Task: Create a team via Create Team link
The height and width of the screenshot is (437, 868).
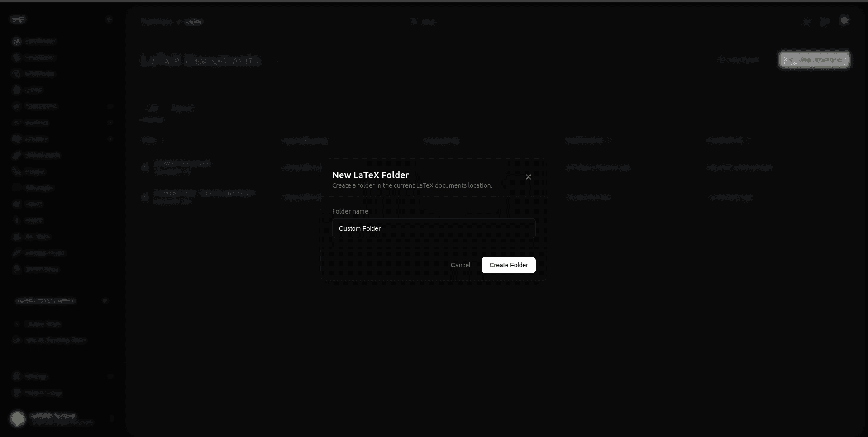Action: pos(43,324)
